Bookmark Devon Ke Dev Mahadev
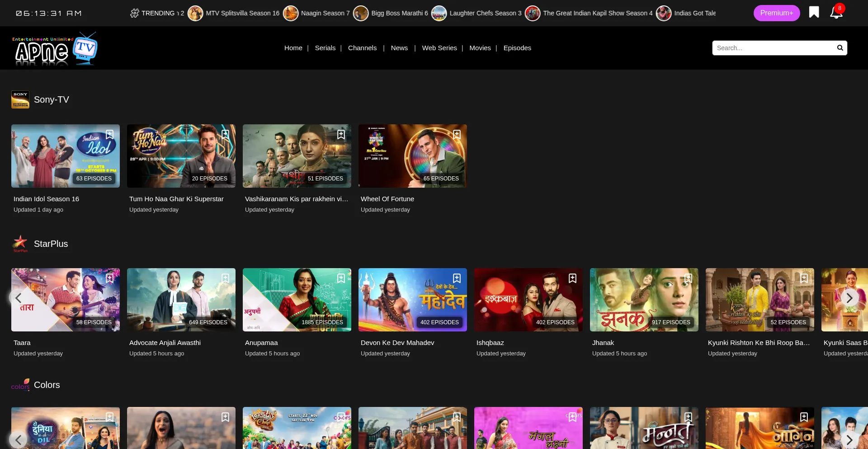The width and height of the screenshot is (868, 449). tap(457, 278)
